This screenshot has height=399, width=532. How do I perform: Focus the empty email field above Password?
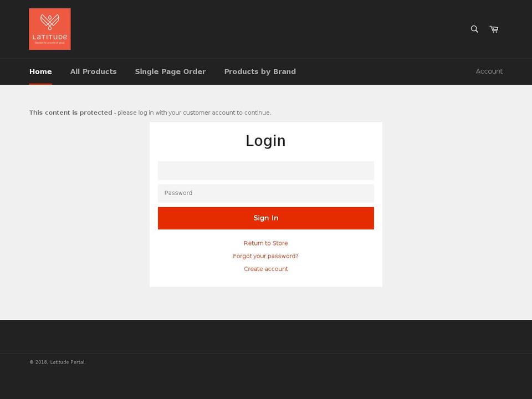click(x=266, y=171)
